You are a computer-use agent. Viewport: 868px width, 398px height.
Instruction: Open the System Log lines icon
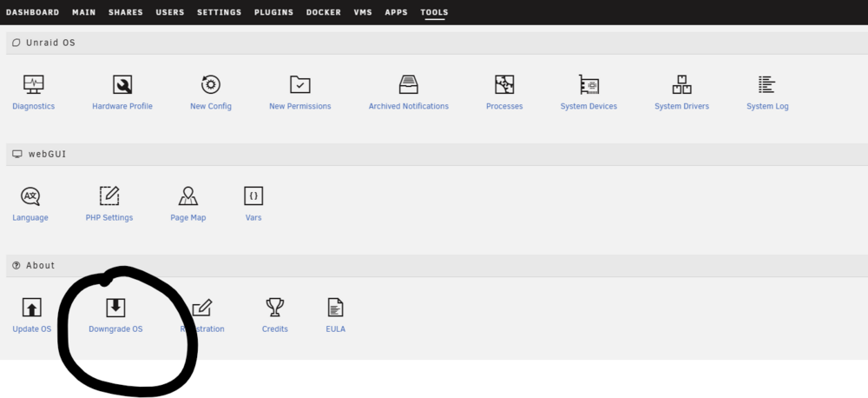pyautogui.click(x=766, y=84)
